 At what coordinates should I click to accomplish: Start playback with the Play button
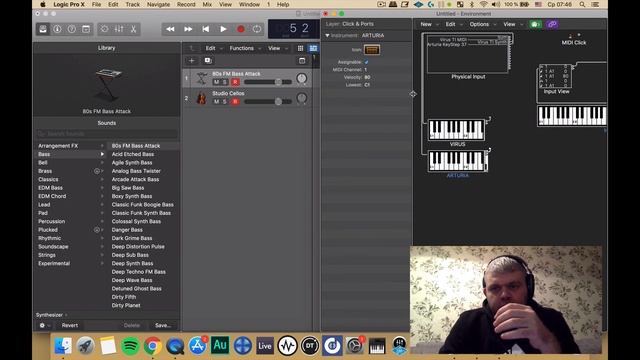(223, 29)
